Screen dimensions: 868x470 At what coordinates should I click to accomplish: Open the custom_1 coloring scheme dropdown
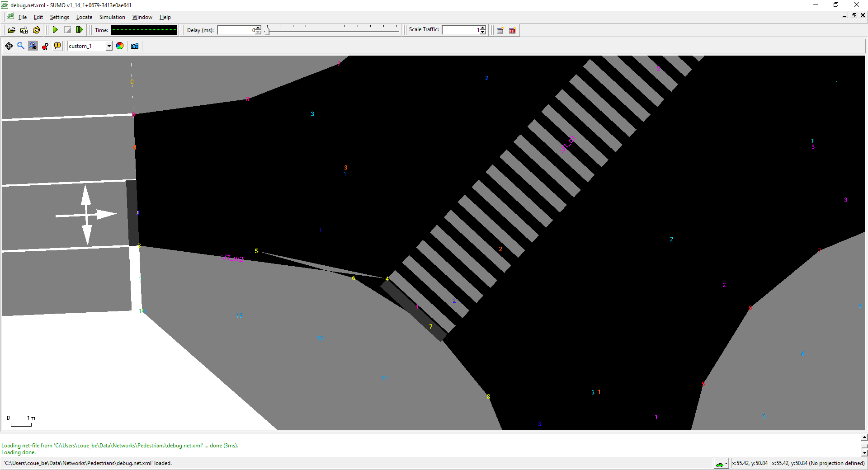coord(109,46)
